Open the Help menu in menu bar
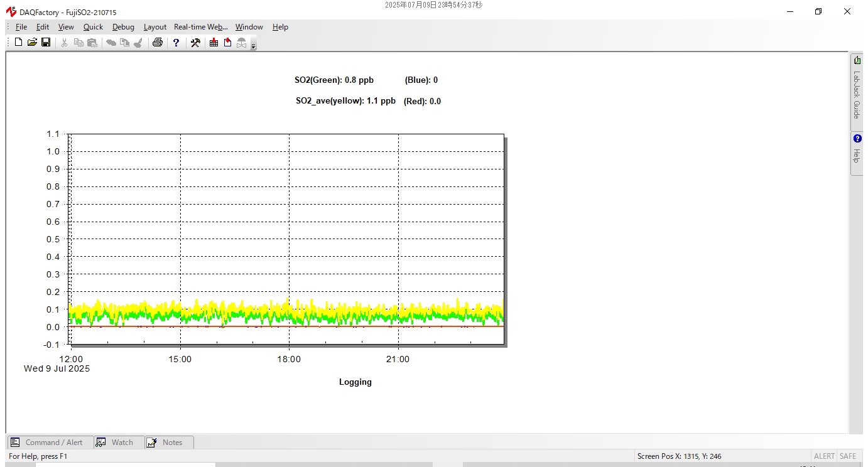Image resolution: width=868 pixels, height=467 pixels. (x=280, y=27)
